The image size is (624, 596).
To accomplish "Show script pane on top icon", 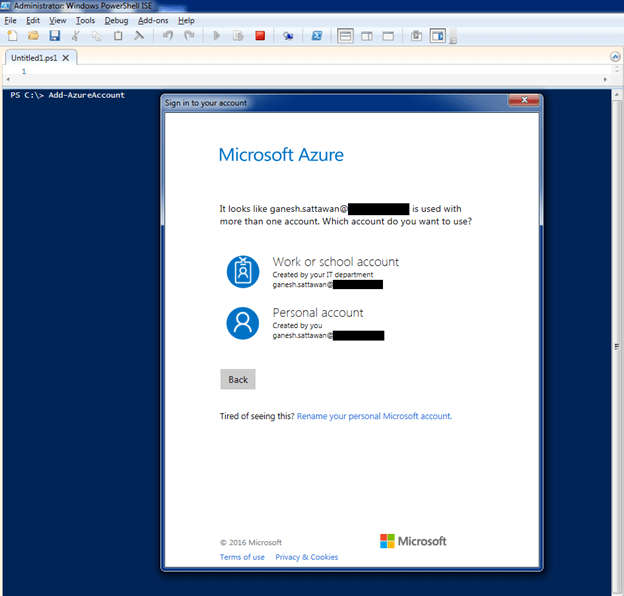I will pyautogui.click(x=345, y=36).
